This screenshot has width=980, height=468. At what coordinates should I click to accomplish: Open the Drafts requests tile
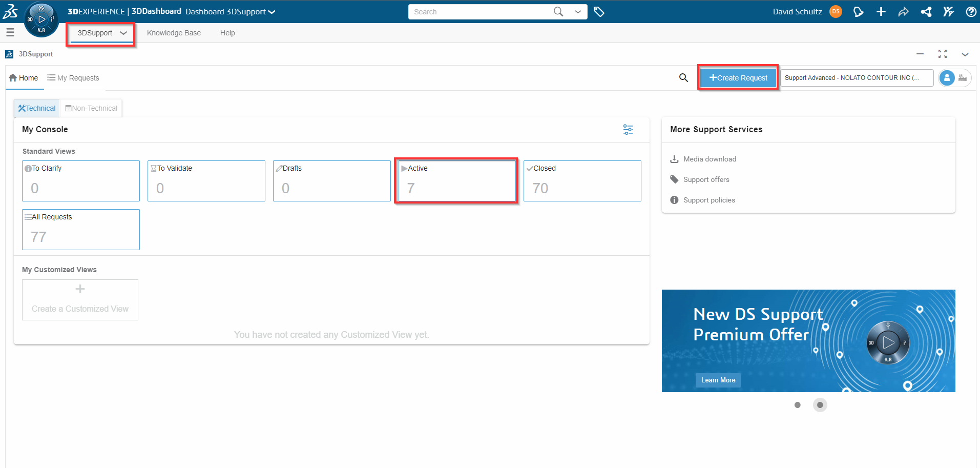point(332,181)
